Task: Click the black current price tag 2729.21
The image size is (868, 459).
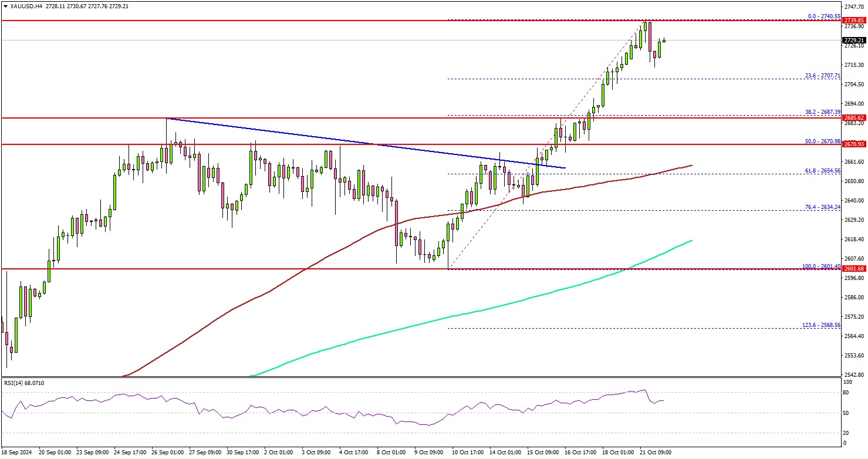Action: click(x=854, y=41)
